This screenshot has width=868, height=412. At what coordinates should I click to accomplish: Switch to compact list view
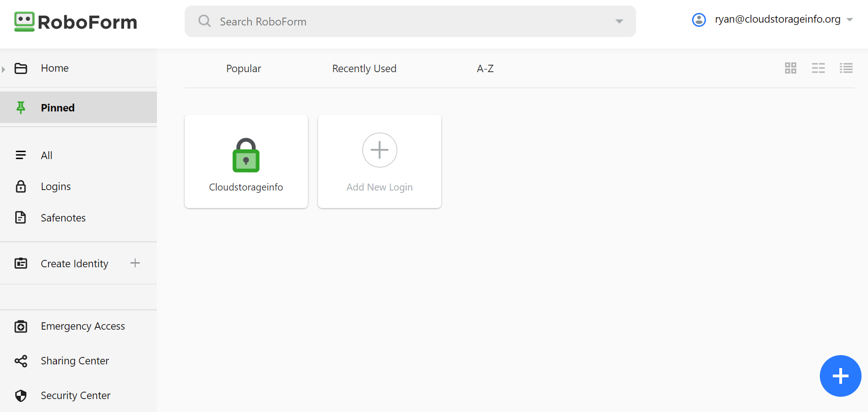tap(818, 68)
